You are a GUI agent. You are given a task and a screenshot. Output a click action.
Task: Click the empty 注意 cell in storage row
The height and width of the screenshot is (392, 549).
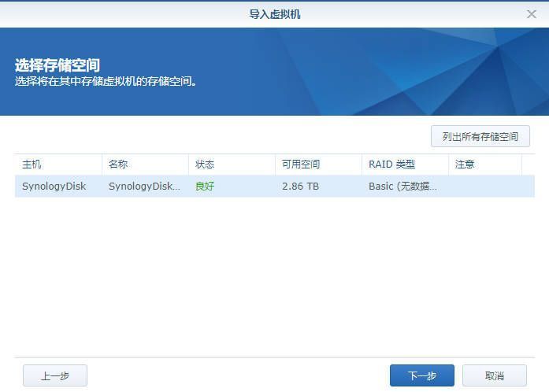click(484, 187)
